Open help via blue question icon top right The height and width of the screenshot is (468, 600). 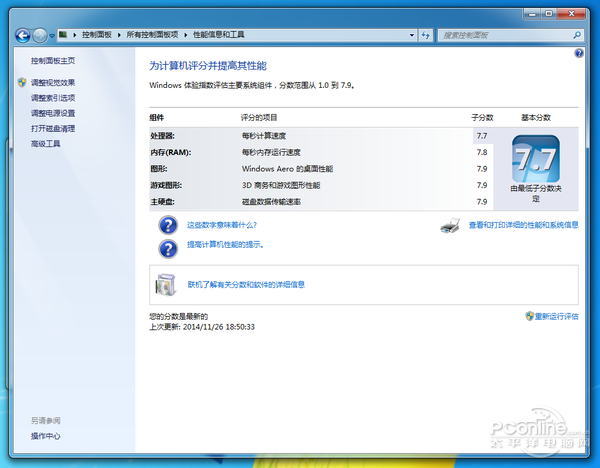(x=579, y=53)
